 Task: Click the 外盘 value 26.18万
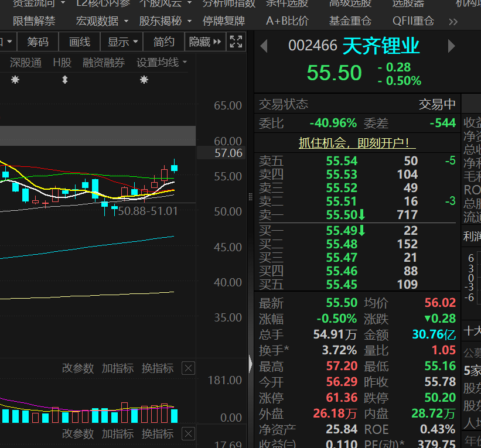click(335, 413)
